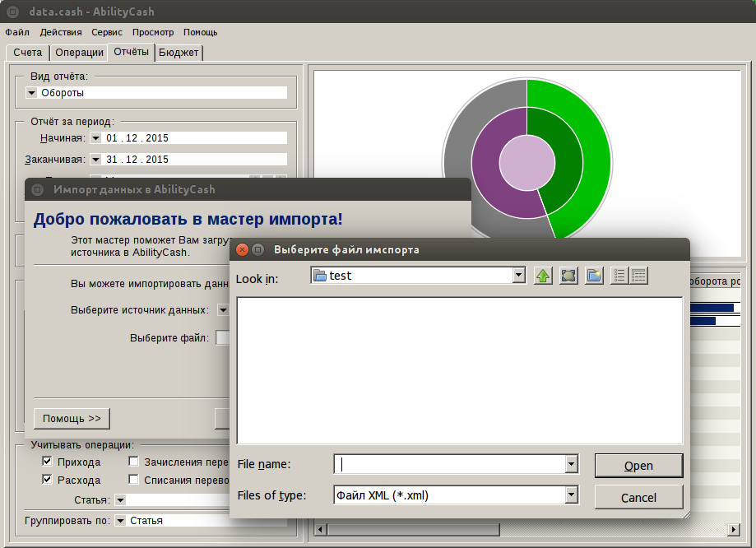Open the 'Вид отчёта' report type dropdown
Viewport: 756px width, 548px height.
click(32, 93)
